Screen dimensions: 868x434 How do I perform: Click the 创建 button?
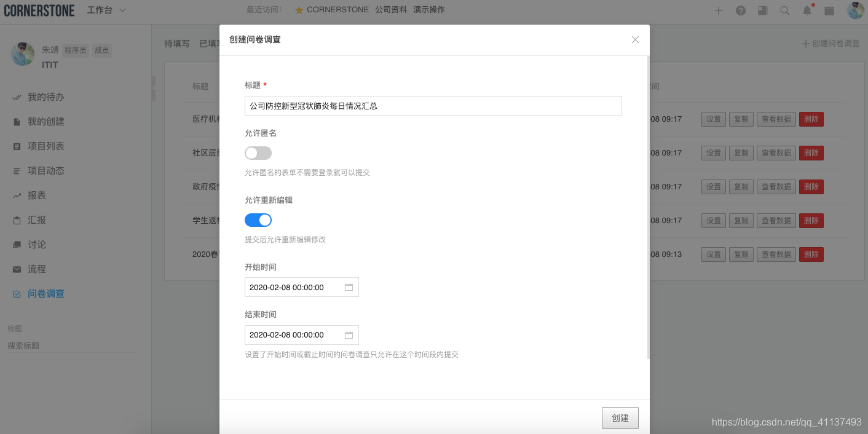click(x=620, y=418)
